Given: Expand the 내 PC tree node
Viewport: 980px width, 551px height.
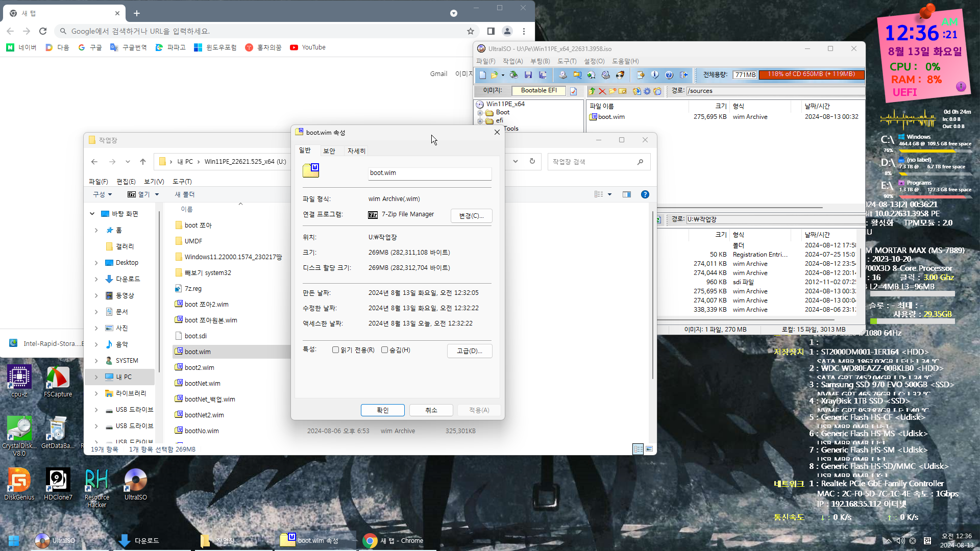Looking at the screenshot, I should coord(96,377).
